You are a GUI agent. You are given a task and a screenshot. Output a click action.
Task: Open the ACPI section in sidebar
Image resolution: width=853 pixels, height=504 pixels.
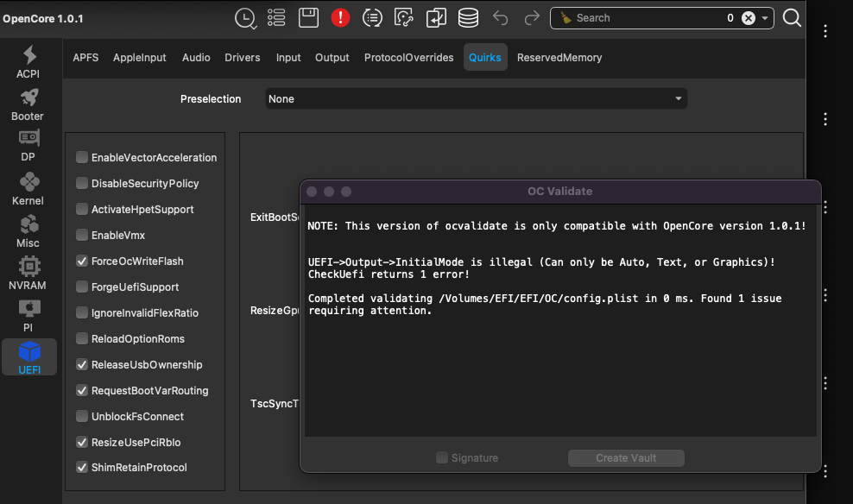(x=28, y=62)
